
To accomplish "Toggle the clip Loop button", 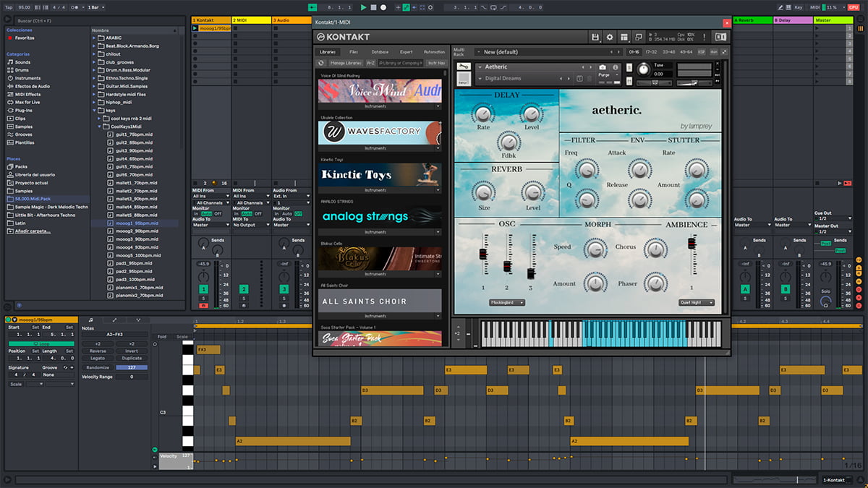I will [40, 343].
